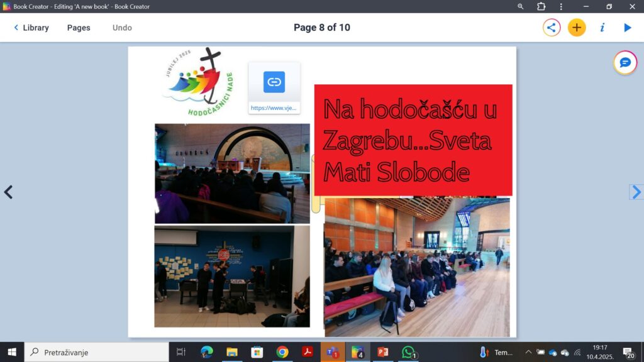This screenshot has height=362, width=644.
Task: Open the Pages overview
Action: 79,28
